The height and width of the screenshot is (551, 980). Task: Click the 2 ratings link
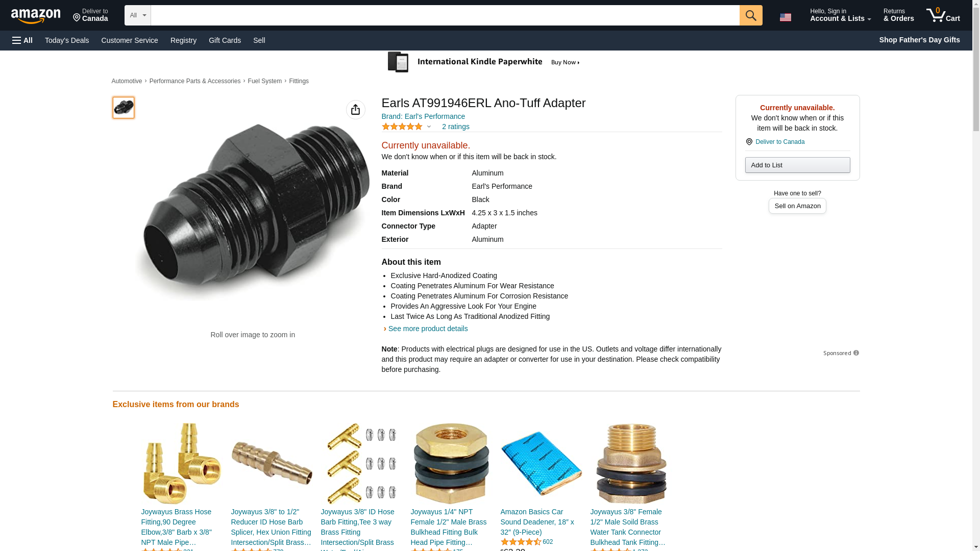click(456, 127)
